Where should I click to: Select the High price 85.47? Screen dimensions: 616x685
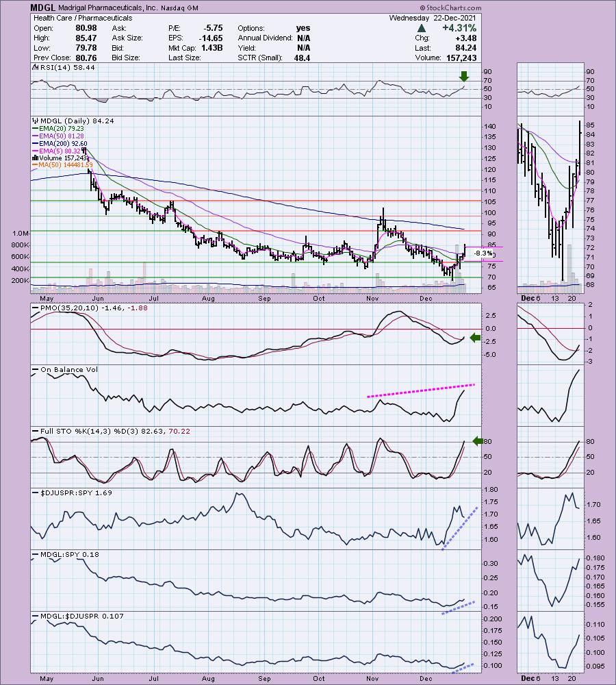click(x=86, y=38)
